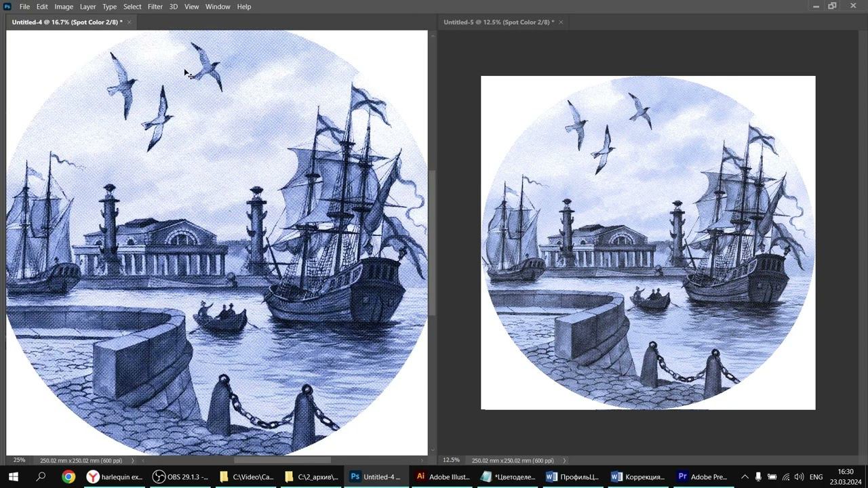Open the Window menu
Image resolution: width=868 pixels, height=488 pixels.
(218, 7)
